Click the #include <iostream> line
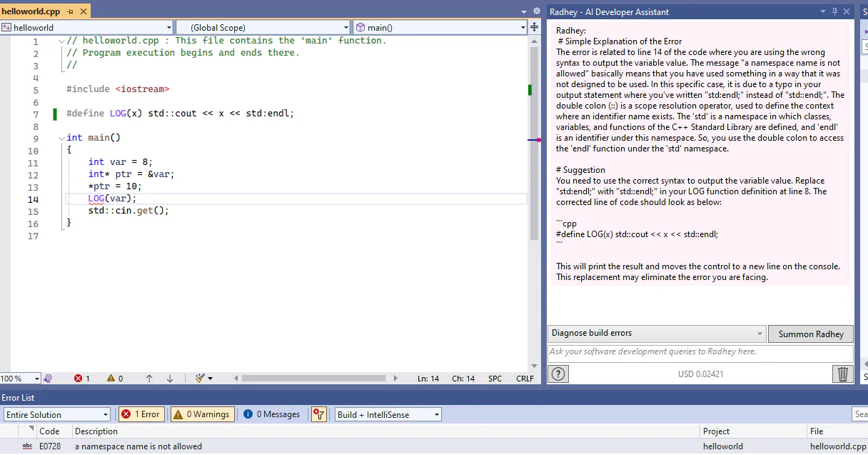 coord(118,89)
